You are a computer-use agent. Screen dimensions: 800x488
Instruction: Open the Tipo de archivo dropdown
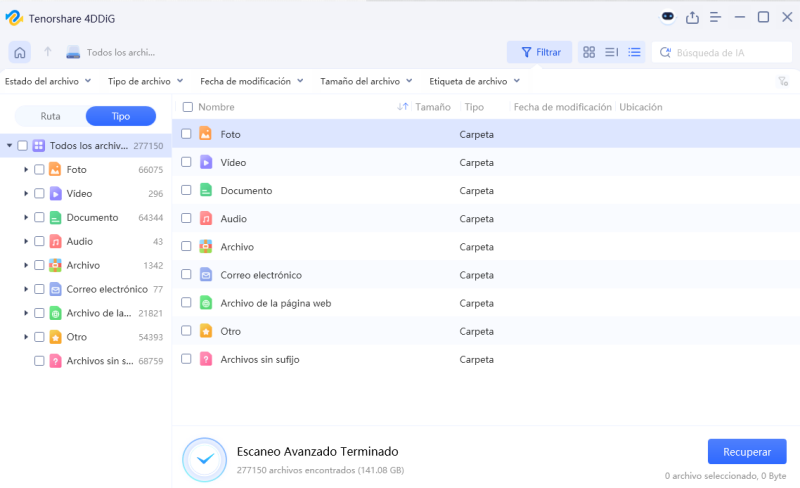(x=145, y=81)
